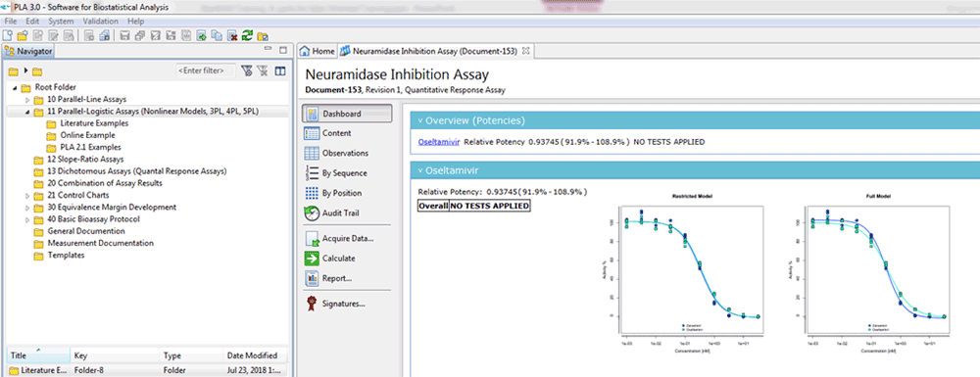Image resolution: width=980 pixels, height=377 pixels.
Task: Expand 30 Equivalence Margin Development folder
Action: tap(26, 208)
